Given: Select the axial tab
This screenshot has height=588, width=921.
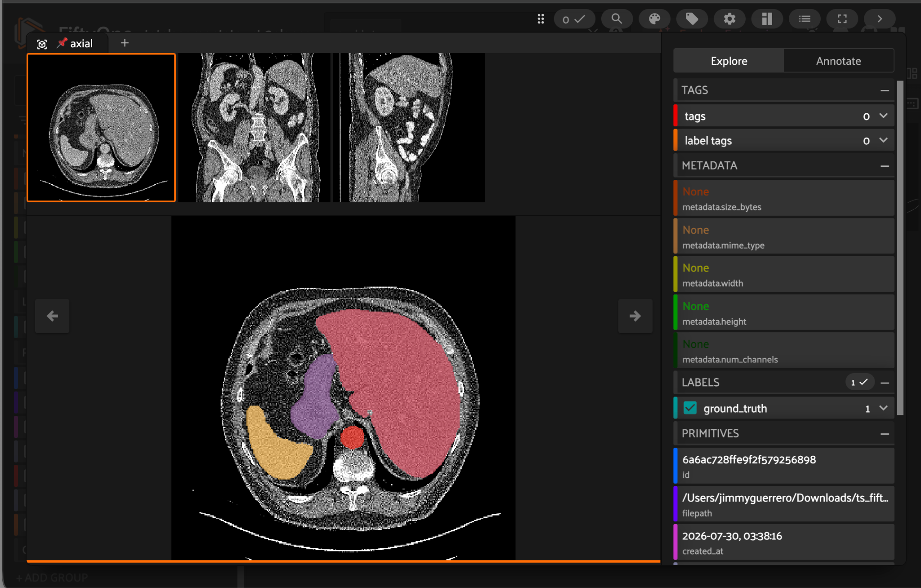Looking at the screenshot, I should coord(67,44).
